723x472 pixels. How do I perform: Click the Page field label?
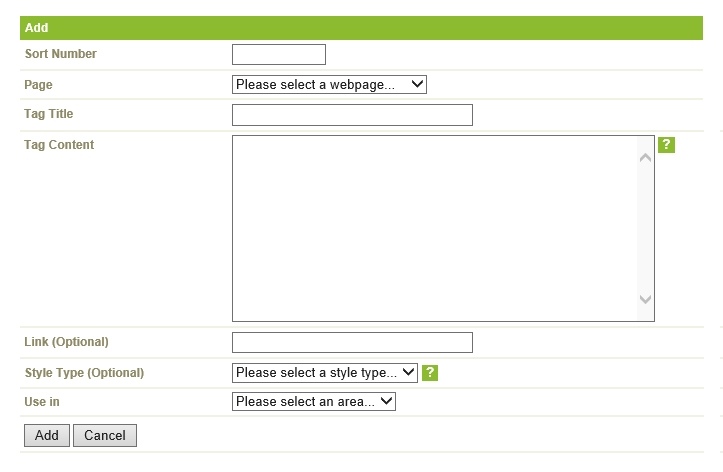pos(38,85)
